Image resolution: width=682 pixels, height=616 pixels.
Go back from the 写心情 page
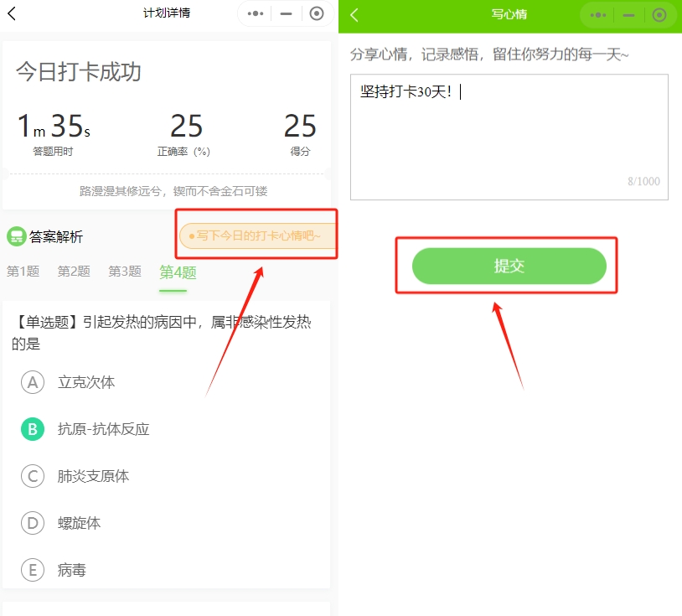354,15
